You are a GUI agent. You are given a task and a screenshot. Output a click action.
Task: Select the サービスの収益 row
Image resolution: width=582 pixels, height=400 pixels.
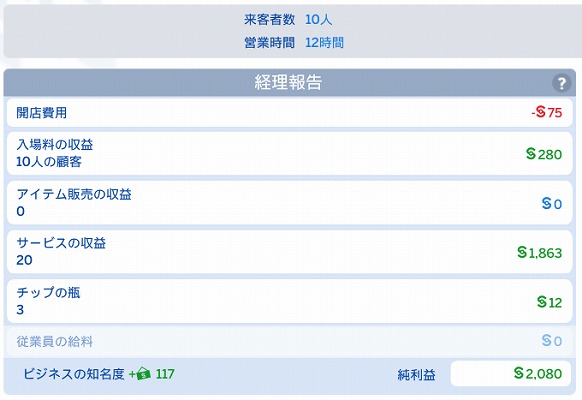290,252
